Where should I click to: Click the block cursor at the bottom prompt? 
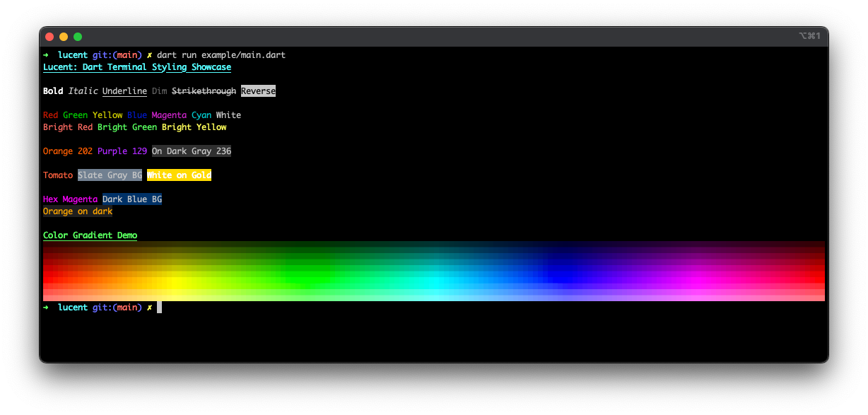[x=160, y=307]
